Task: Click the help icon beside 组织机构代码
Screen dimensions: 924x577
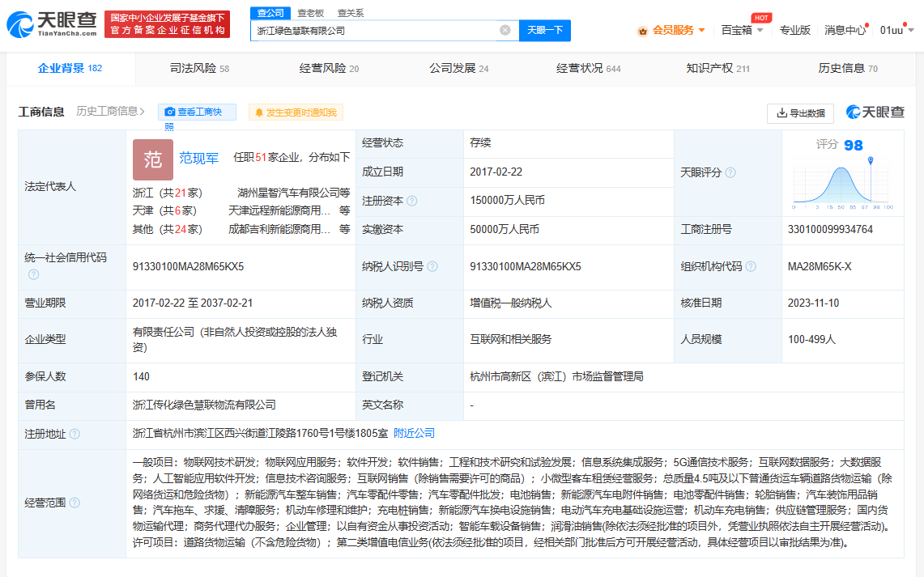Action: click(x=751, y=267)
